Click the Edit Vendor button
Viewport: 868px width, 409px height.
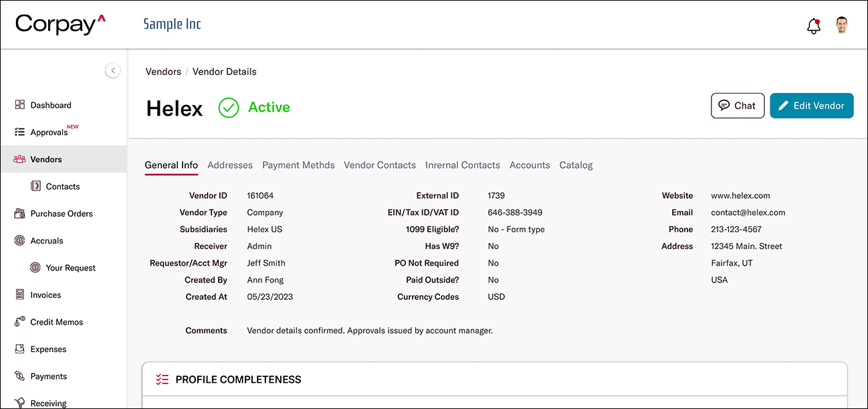point(811,106)
